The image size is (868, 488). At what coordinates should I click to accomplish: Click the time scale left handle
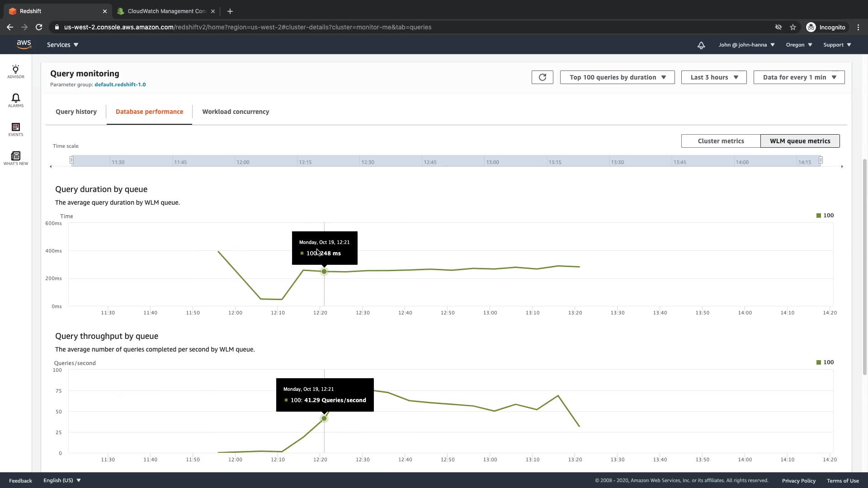tap(71, 160)
